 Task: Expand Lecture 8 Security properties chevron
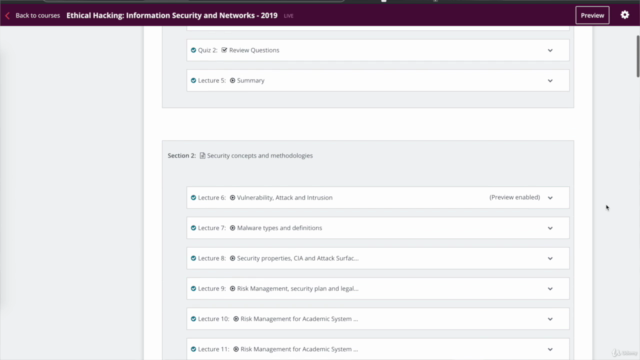coord(550,258)
